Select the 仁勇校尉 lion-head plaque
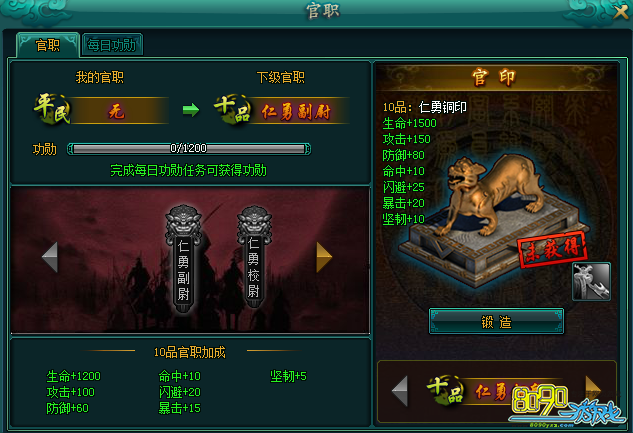The height and width of the screenshot is (433, 633). 254,257
